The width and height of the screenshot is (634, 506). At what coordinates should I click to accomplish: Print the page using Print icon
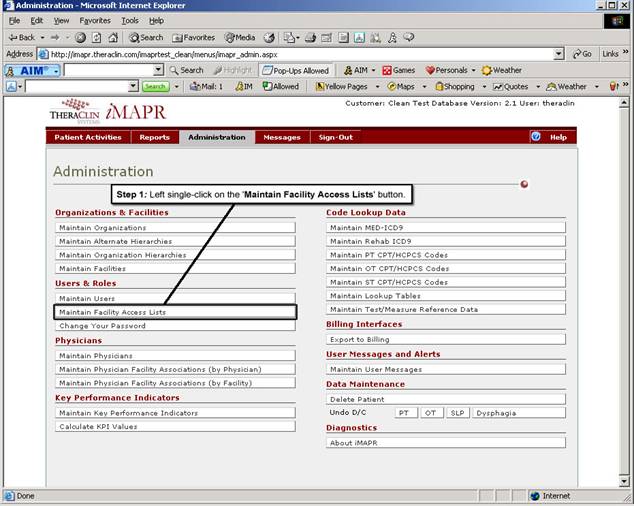click(x=311, y=38)
